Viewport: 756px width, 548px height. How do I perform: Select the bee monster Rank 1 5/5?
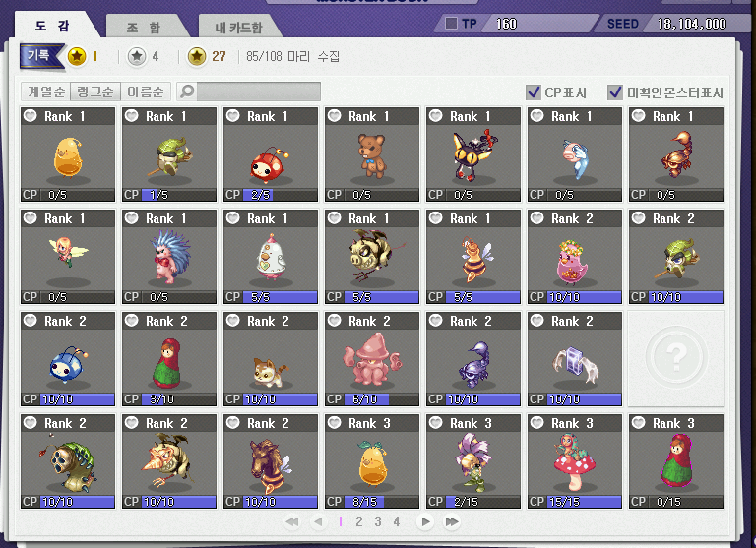(x=473, y=257)
